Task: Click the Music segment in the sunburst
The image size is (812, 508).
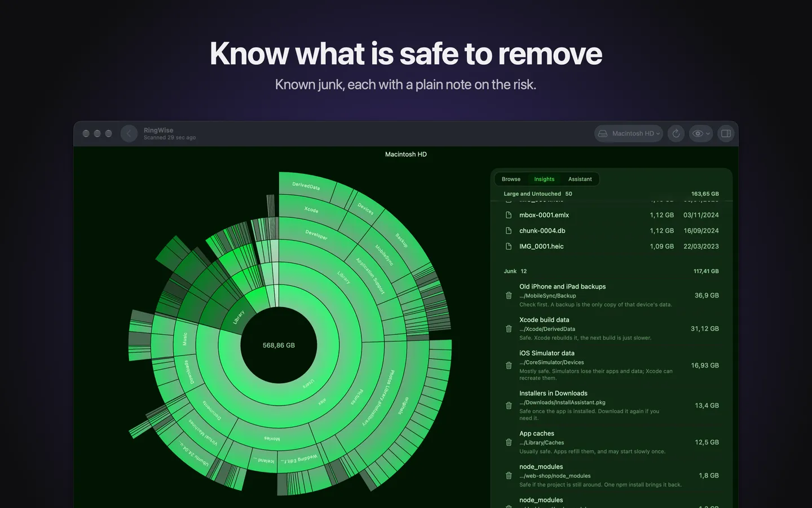Action: 184,339
